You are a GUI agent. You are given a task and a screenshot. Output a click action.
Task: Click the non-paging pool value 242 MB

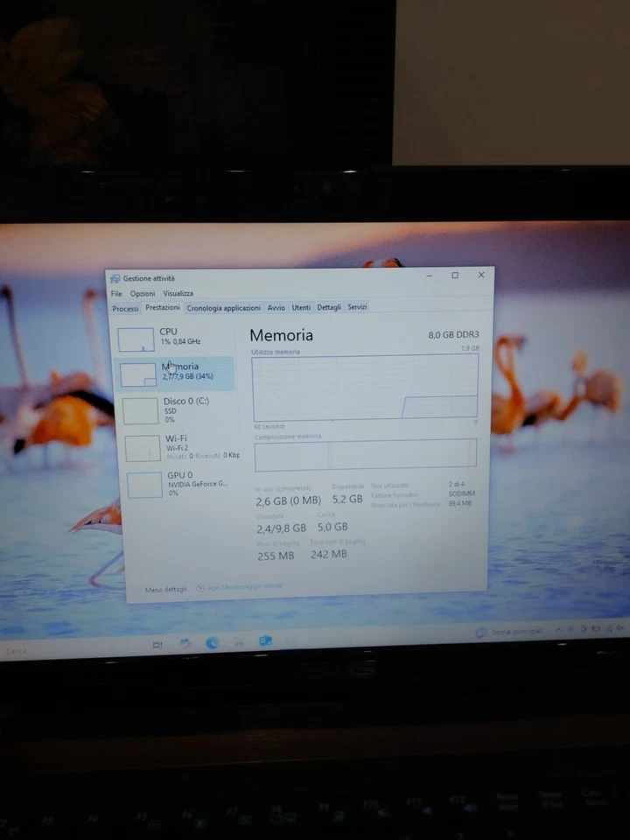[328, 555]
